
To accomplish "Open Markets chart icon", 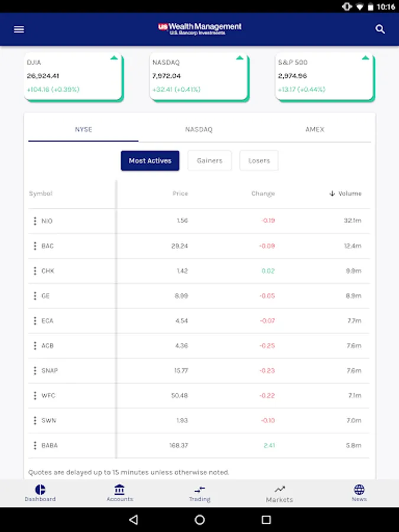I will [x=279, y=492].
